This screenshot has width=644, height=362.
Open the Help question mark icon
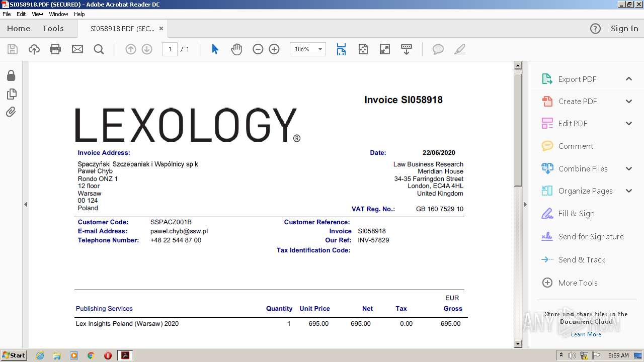595,29
